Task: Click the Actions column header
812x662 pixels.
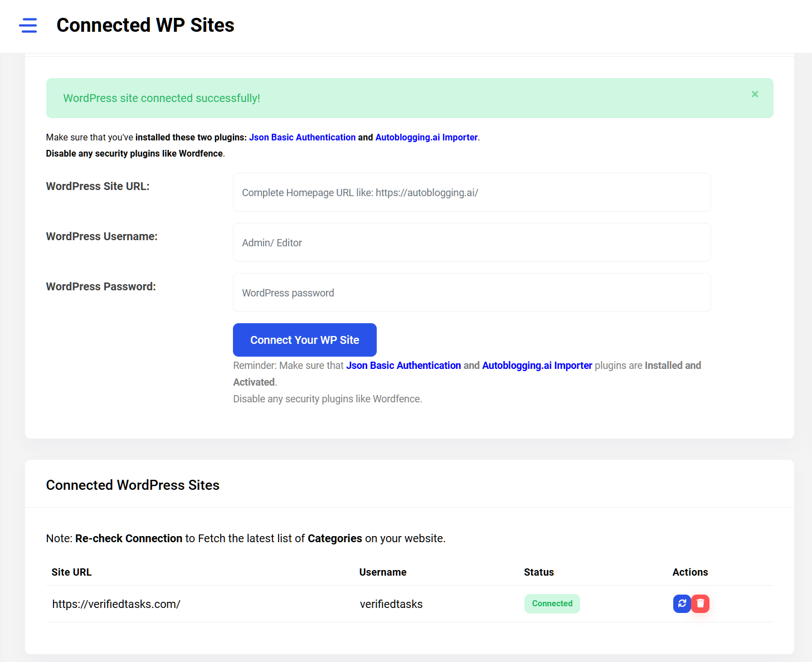Action: click(x=690, y=572)
